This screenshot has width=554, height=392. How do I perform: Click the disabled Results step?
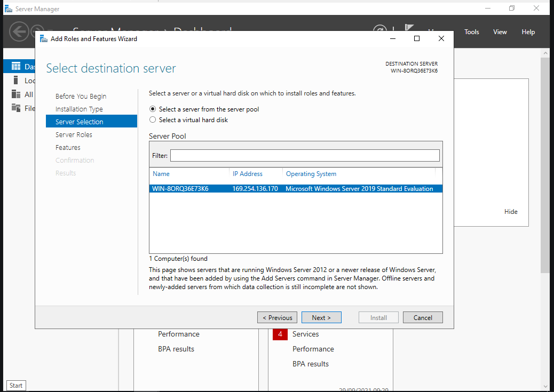point(66,173)
